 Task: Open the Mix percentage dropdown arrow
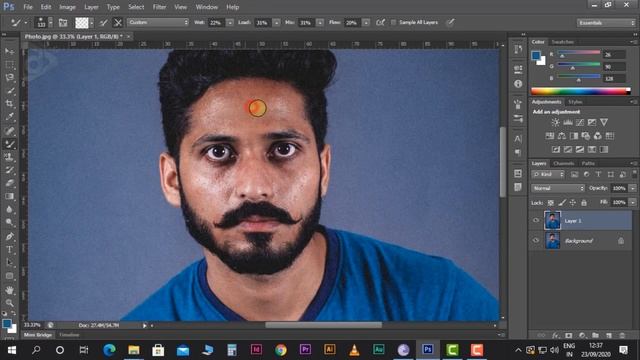(x=320, y=23)
